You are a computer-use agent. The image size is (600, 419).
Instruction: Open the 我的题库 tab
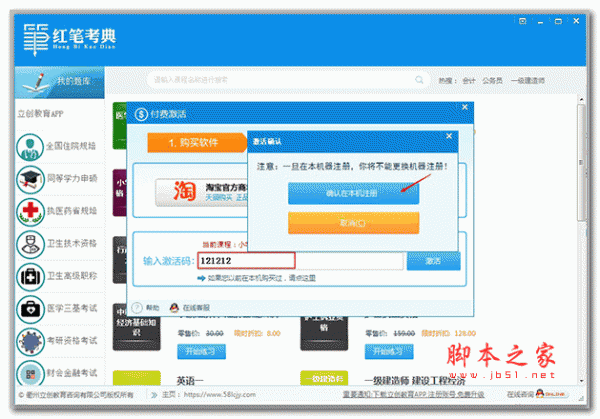60,82
